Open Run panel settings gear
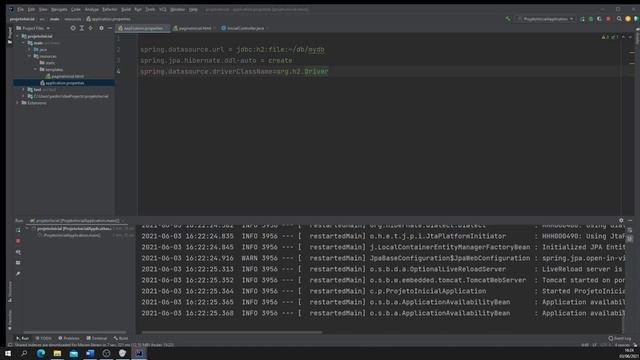The height and width of the screenshot is (360, 640). 621,220
